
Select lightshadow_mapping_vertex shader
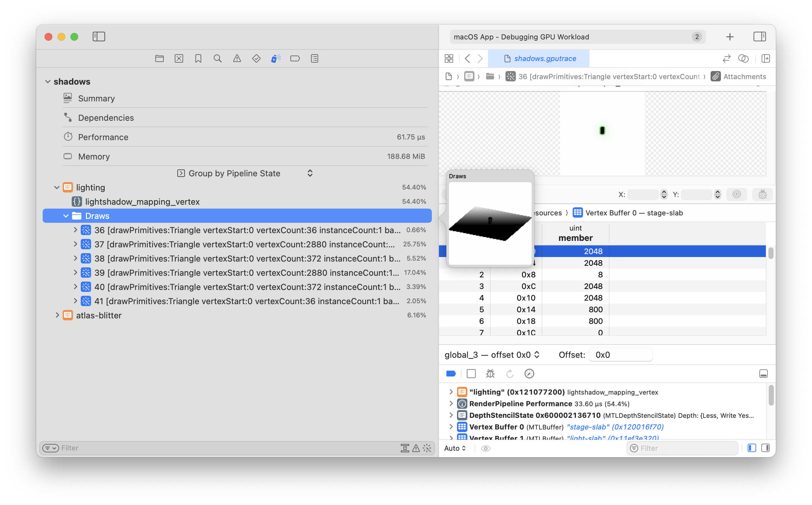click(x=237, y=202)
